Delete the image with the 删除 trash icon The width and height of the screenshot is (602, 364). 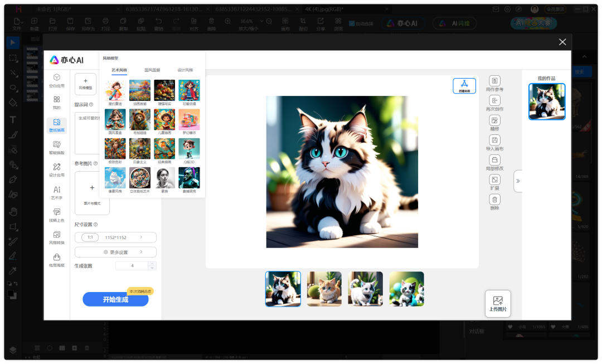494,200
